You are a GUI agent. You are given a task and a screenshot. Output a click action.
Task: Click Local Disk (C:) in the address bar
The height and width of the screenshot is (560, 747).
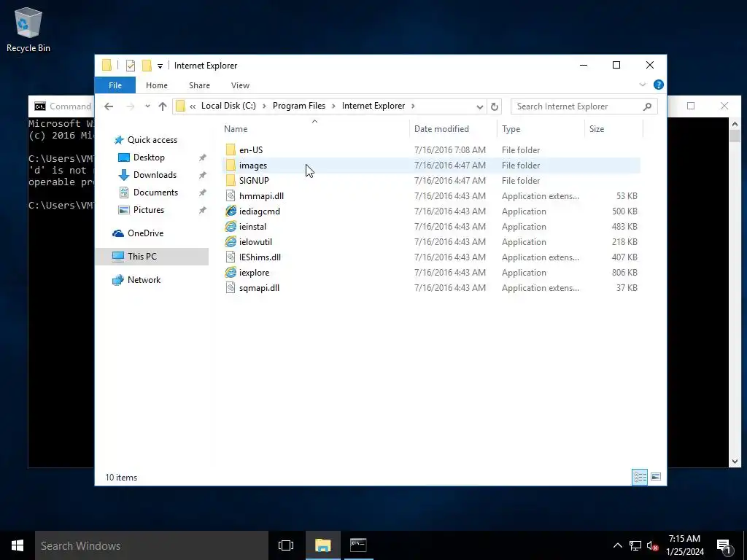tap(228, 106)
